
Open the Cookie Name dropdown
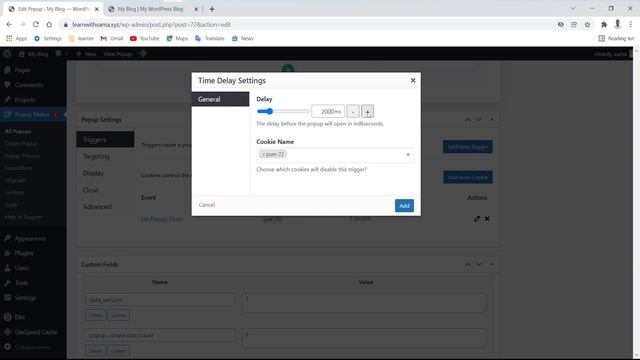335,154
